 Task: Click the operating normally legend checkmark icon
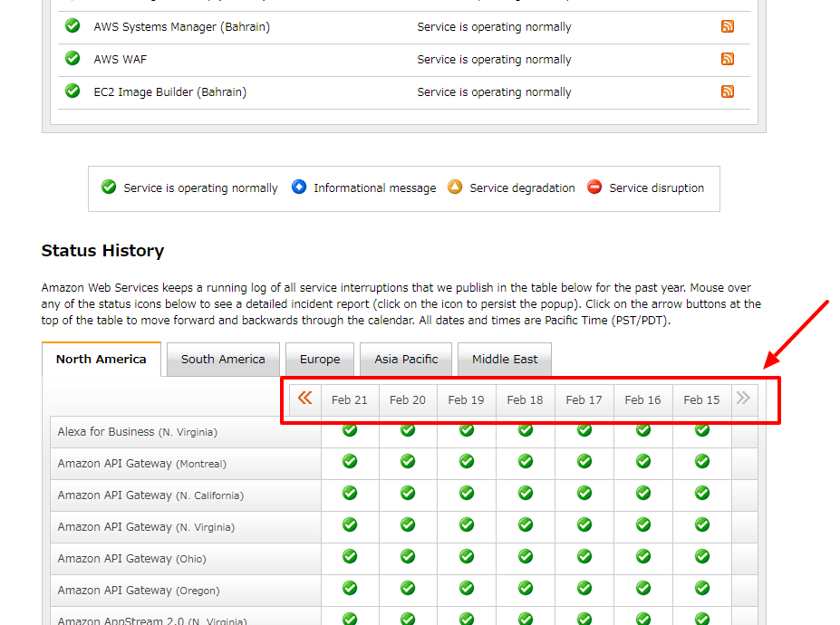109,187
